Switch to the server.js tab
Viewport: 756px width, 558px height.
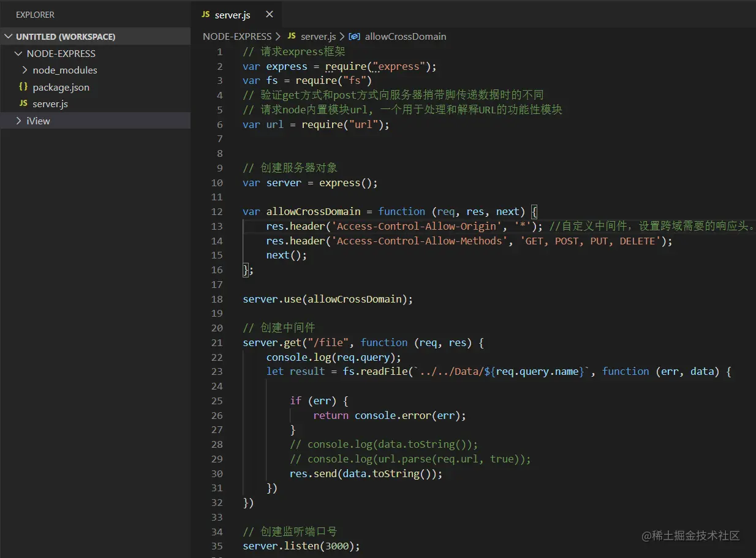tap(232, 15)
